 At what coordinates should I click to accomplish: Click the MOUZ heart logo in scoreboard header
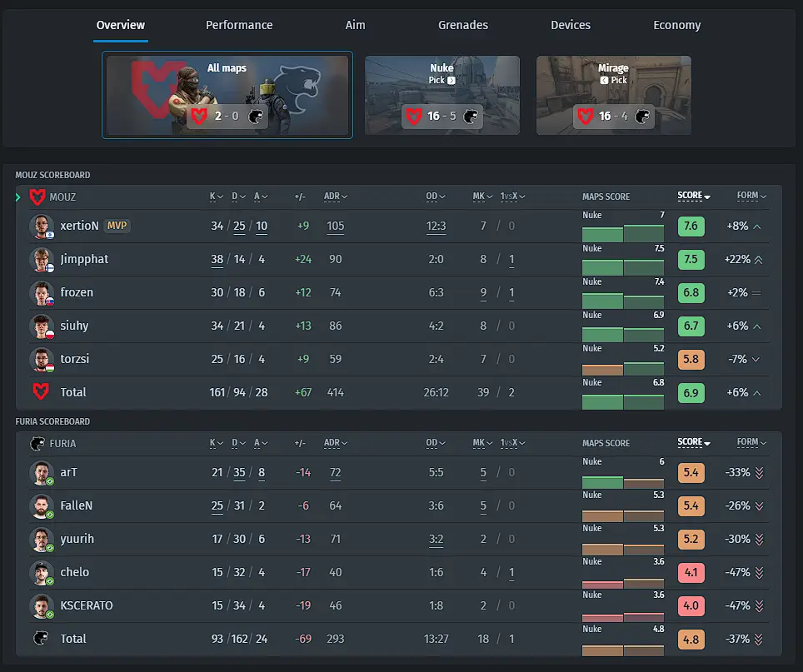point(37,197)
